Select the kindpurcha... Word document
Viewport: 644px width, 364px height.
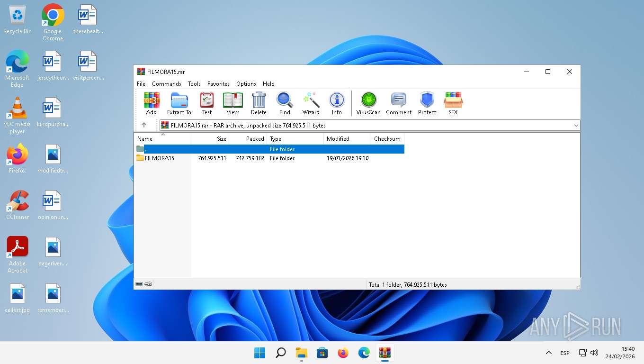53,112
